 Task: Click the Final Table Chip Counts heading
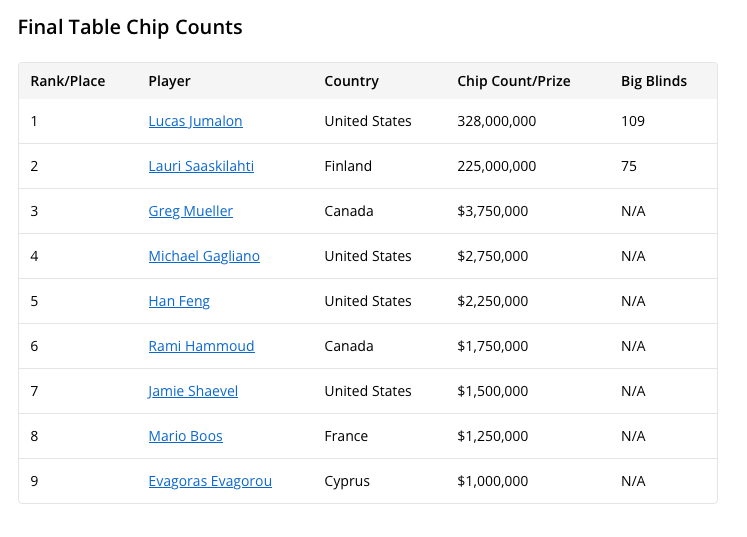[x=130, y=27]
